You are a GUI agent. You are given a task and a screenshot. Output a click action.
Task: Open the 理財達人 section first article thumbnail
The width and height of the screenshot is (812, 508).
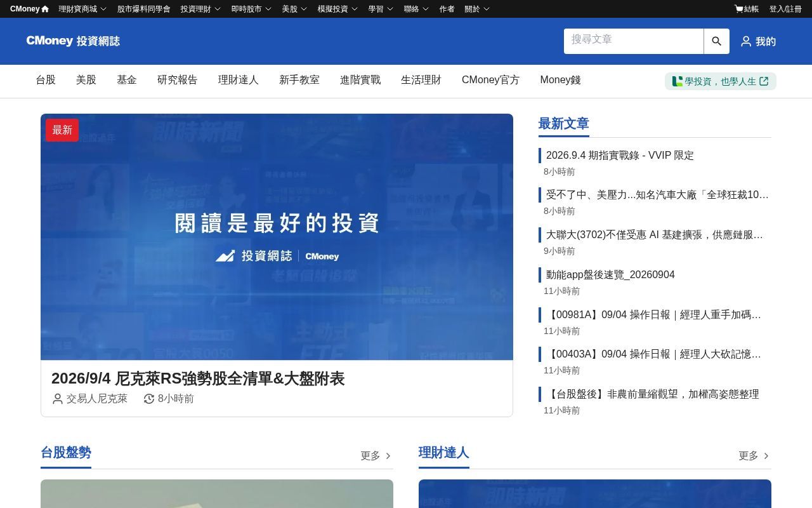pos(595,494)
